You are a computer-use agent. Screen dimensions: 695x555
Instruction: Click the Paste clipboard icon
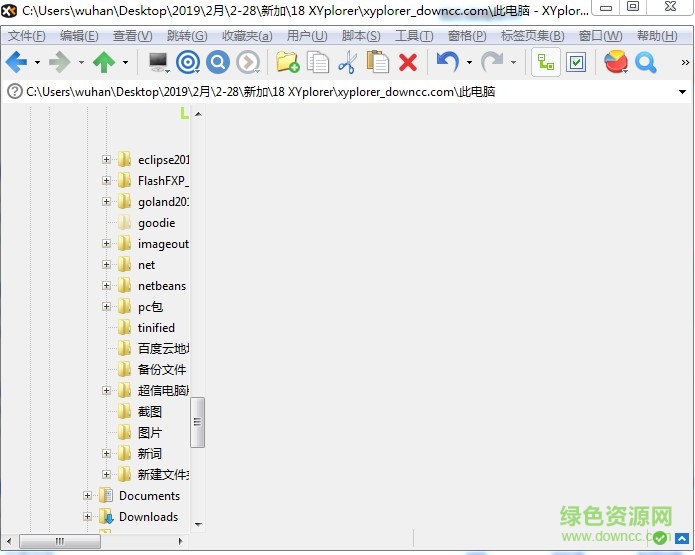(377, 63)
